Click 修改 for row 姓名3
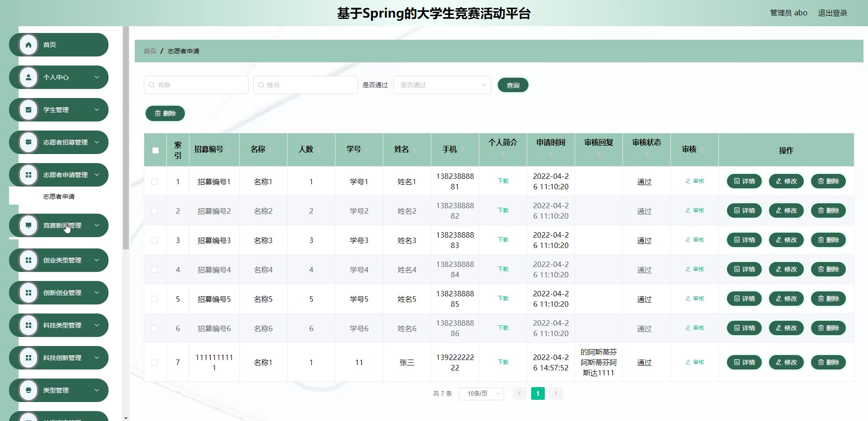 (786, 240)
